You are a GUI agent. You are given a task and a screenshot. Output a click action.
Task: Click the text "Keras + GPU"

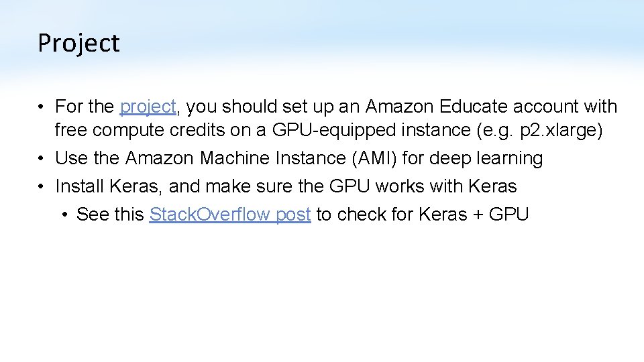click(474, 215)
